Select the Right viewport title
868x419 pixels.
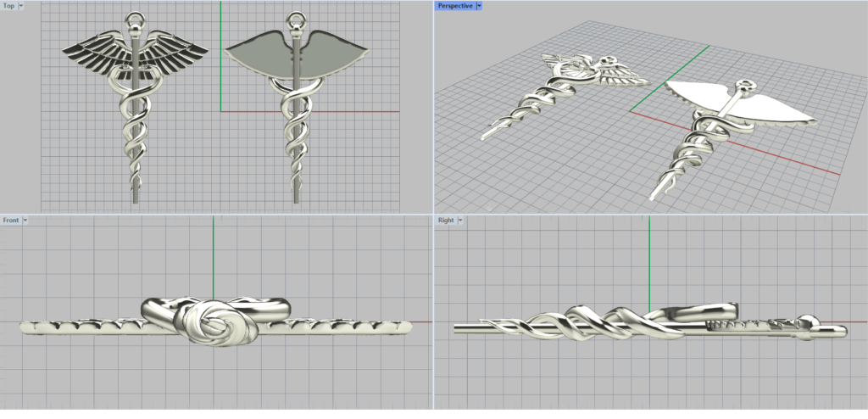(445, 221)
